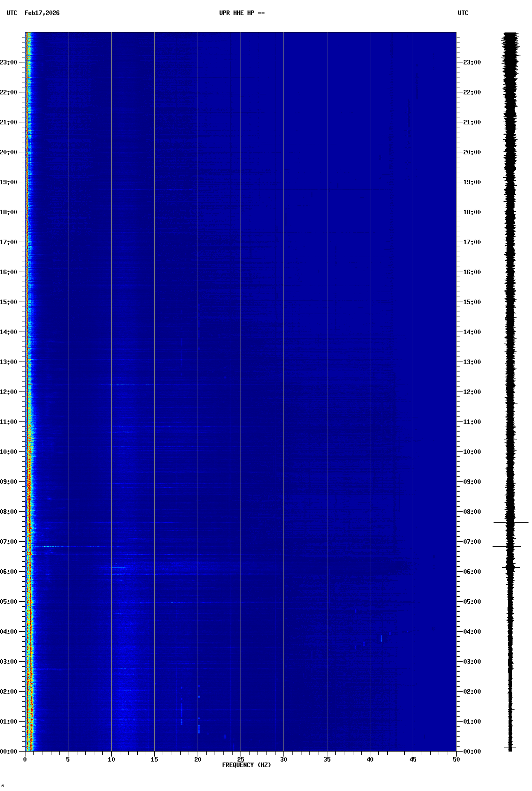Click the top end of the waveform trace
532x791 pixels.
[510, 34]
